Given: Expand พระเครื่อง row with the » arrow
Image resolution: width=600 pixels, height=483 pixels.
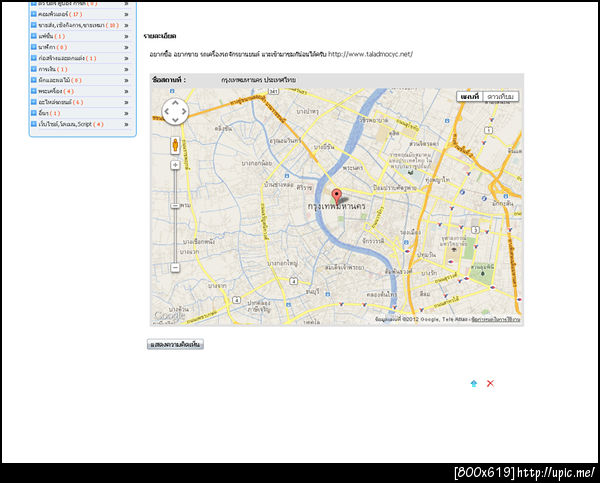Looking at the screenshot, I should tap(126, 91).
